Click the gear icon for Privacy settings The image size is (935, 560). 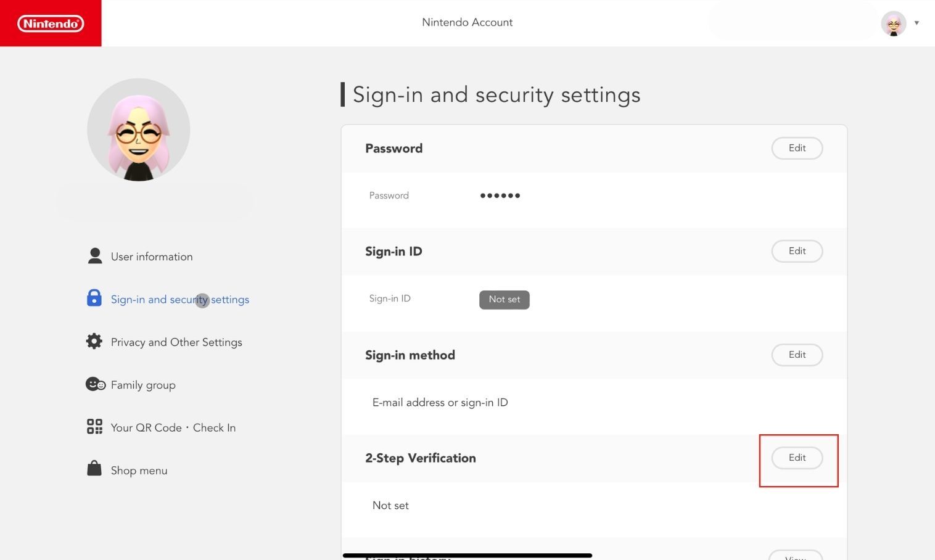click(94, 341)
